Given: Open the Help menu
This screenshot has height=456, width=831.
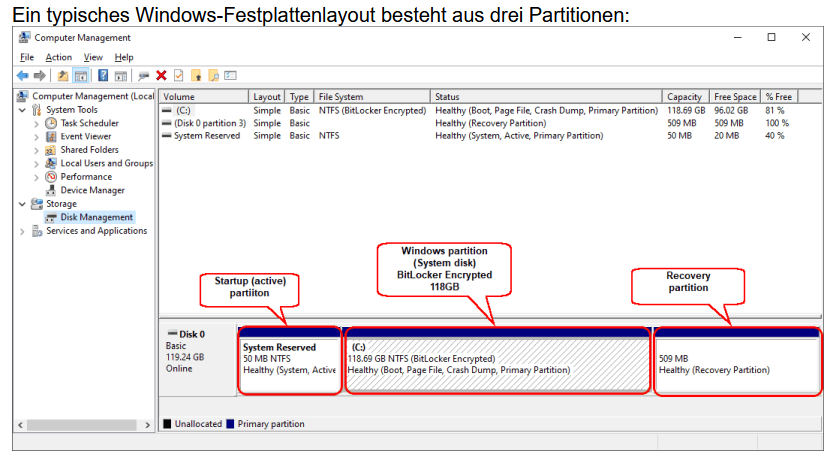Looking at the screenshot, I should 124,57.
